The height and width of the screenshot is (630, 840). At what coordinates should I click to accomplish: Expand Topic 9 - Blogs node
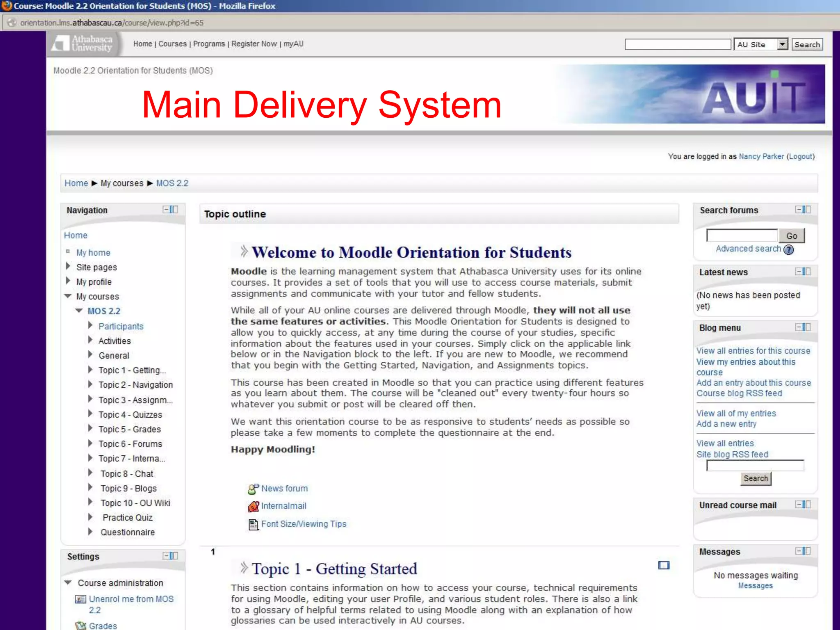pyautogui.click(x=90, y=487)
